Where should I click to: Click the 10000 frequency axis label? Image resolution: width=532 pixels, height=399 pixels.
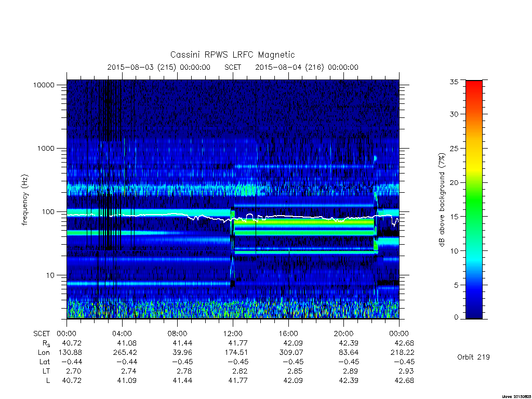pos(44,85)
